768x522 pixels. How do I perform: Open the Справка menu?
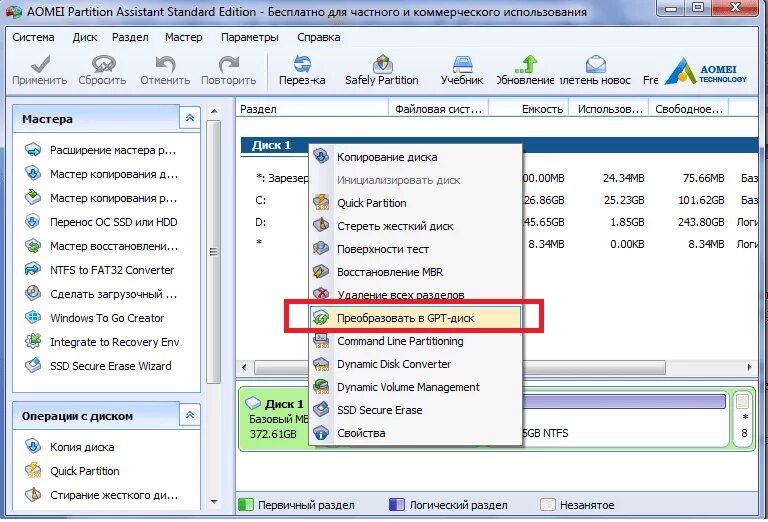[318, 37]
